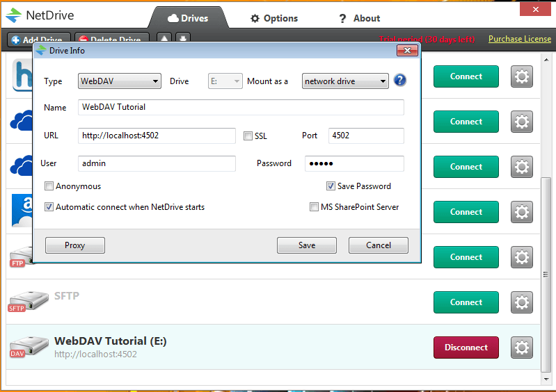Move drive up with arrow button
The image size is (556, 392).
coord(164,38)
